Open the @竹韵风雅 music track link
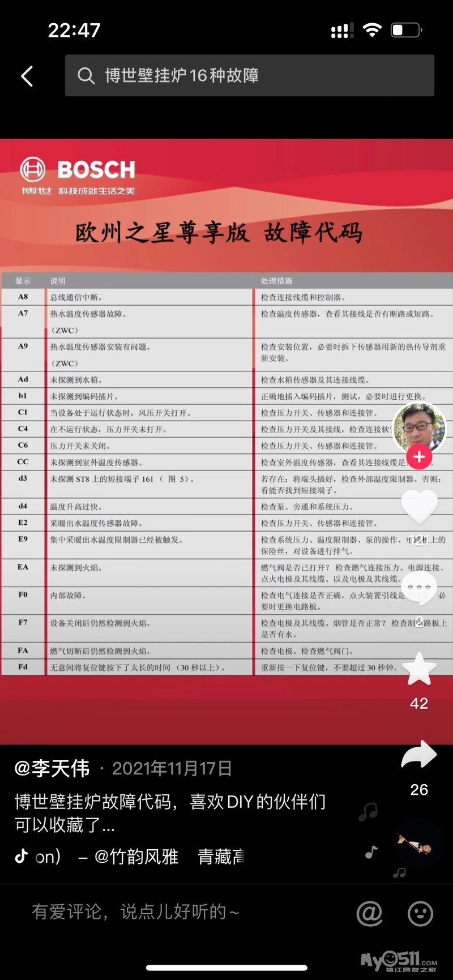 click(136, 856)
